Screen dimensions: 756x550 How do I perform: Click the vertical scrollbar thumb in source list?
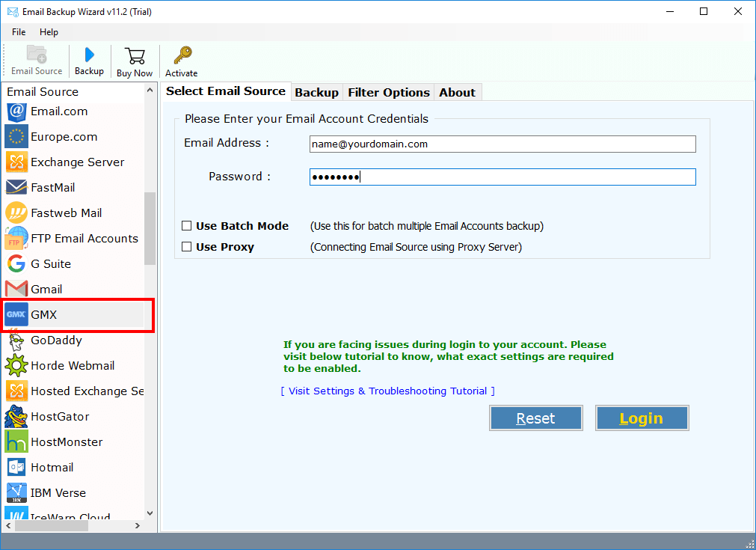[150, 229]
